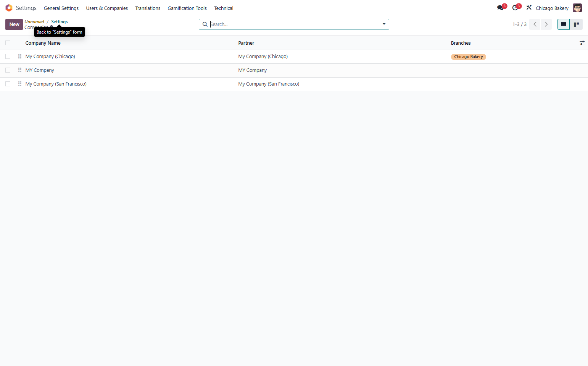Grab the drag handle for My Company (Chicago)

point(20,57)
